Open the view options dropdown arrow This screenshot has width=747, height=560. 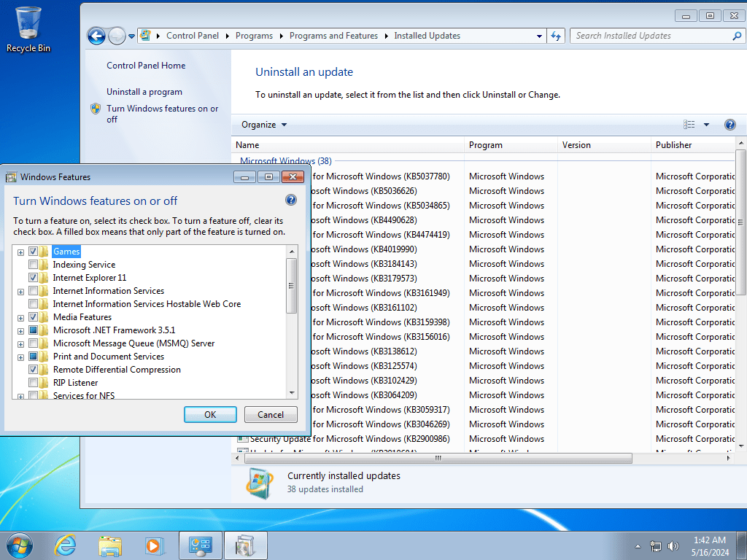coord(706,125)
